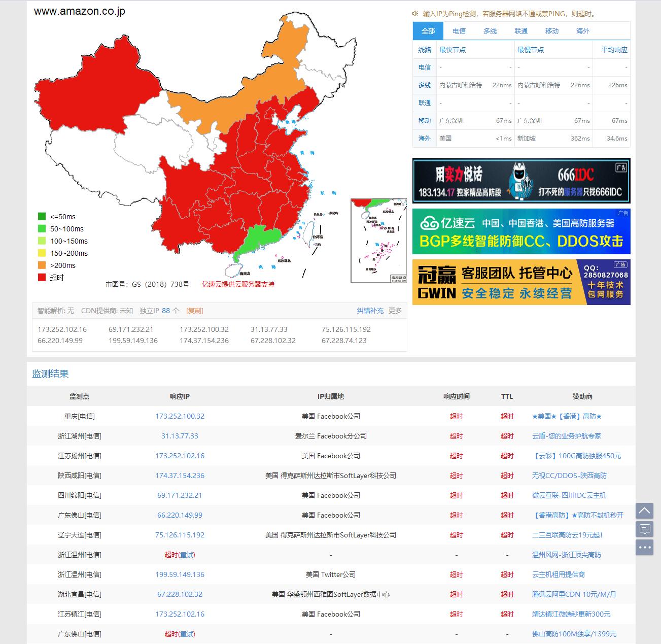Open sponsor link 【云彩】100G高防独服450元
The image size is (661, 644).
[576, 456]
